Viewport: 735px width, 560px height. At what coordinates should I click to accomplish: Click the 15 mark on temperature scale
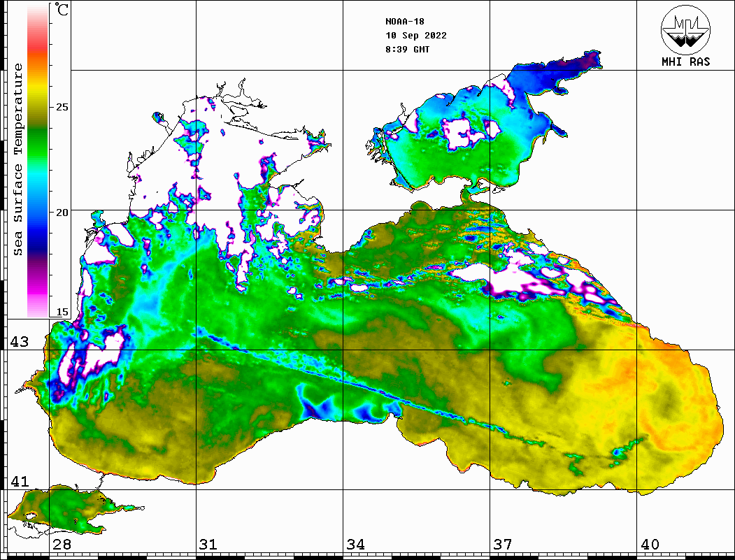click(62, 312)
